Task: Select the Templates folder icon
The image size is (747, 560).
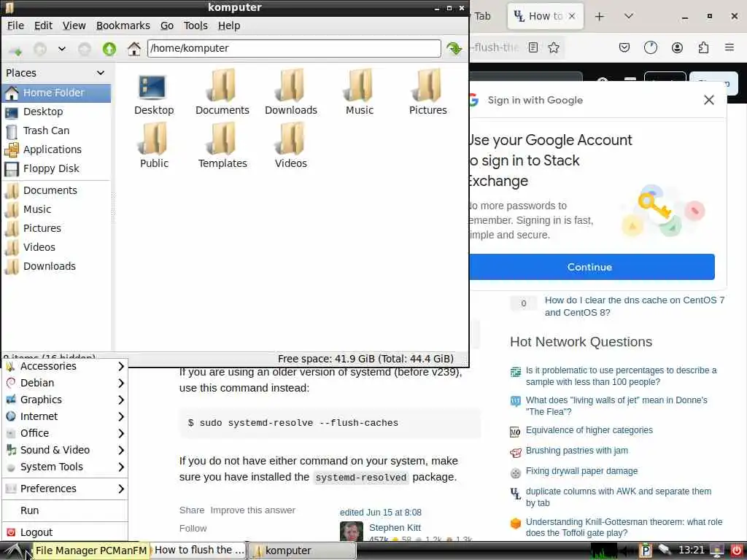Action: [222, 147]
